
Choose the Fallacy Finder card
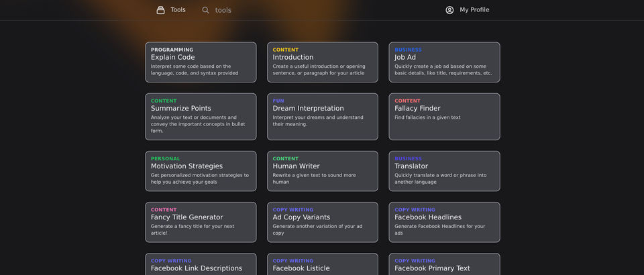click(x=444, y=117)
